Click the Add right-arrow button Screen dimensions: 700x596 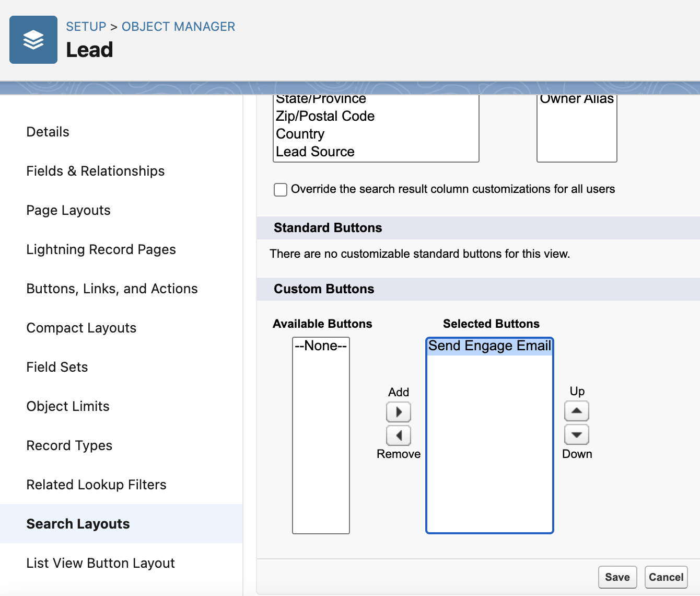[x=399, y=412]
